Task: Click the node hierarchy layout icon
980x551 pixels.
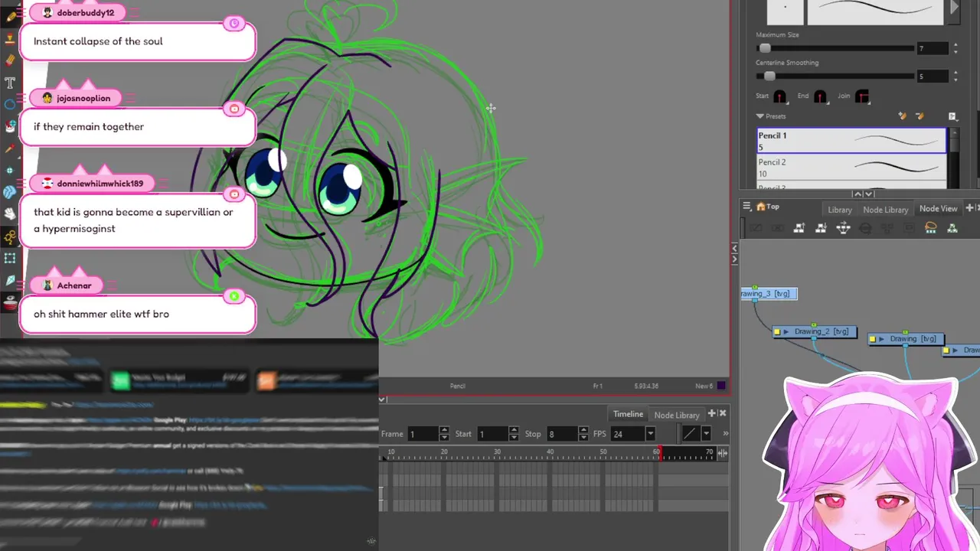Action: (x=843, y=228)
